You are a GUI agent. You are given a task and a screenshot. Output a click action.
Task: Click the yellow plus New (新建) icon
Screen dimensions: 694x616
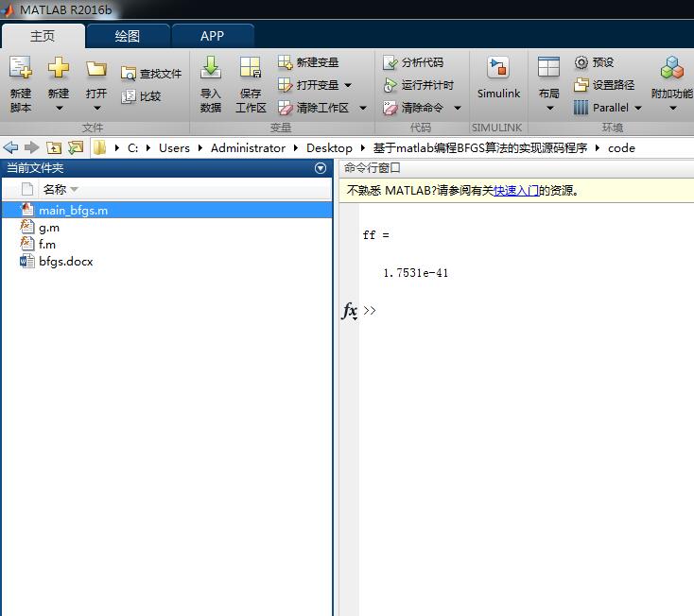[59, 68]
